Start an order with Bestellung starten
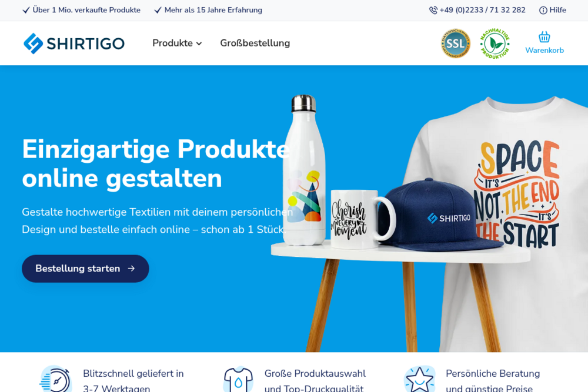This screenshot has height=392, width=588. coord(85,269)
